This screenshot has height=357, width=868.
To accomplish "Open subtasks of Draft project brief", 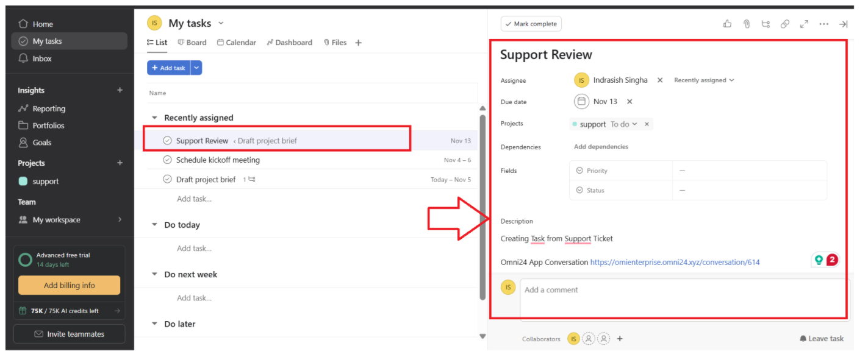I will tap(249, 180).
